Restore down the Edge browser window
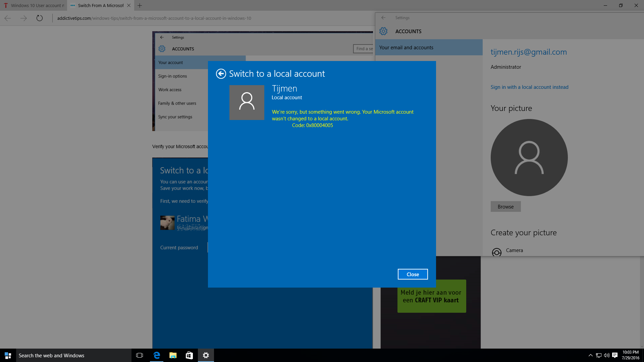The image size is (644, 362). tap(621, 5)
